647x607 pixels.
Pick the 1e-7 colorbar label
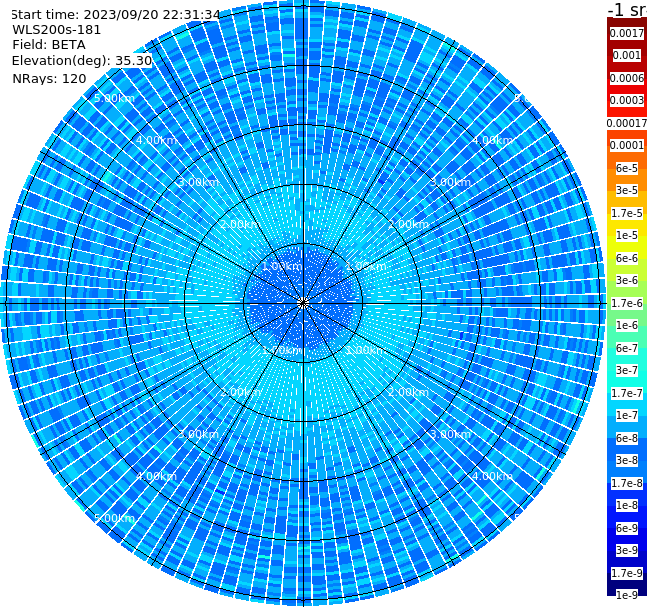point(627,415)
